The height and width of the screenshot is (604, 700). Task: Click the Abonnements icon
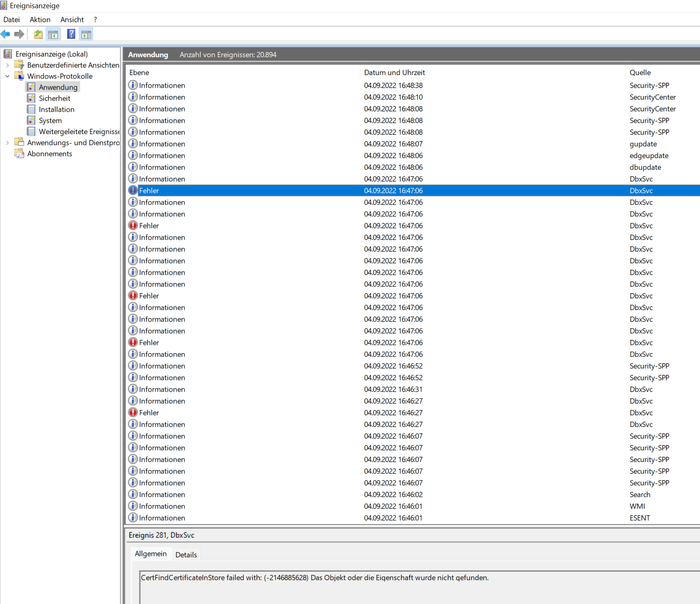pos(19,153)
